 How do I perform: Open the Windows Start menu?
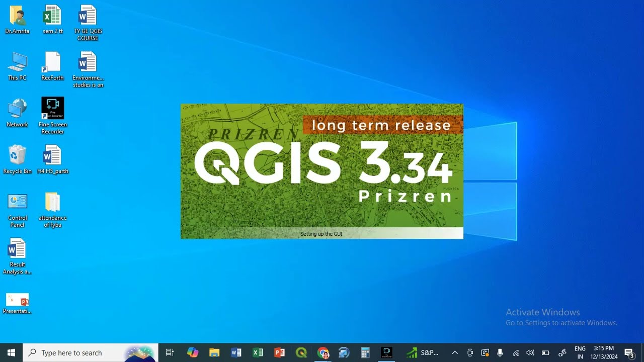click(11, 352)
